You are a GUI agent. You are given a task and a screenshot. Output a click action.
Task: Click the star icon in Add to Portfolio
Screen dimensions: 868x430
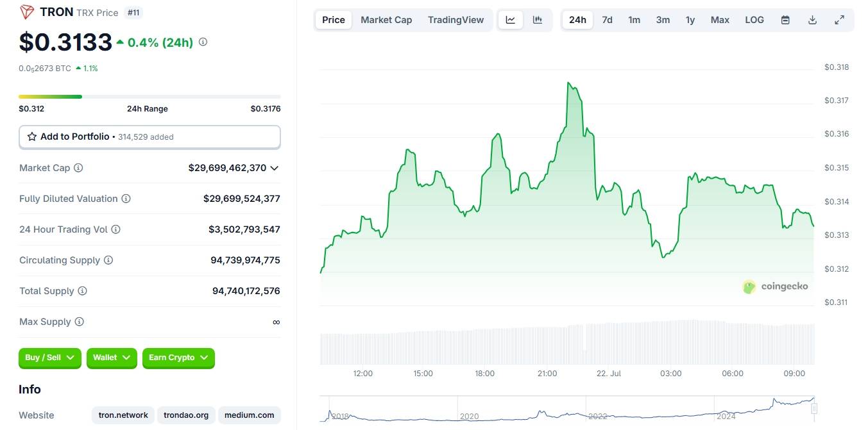32,136
